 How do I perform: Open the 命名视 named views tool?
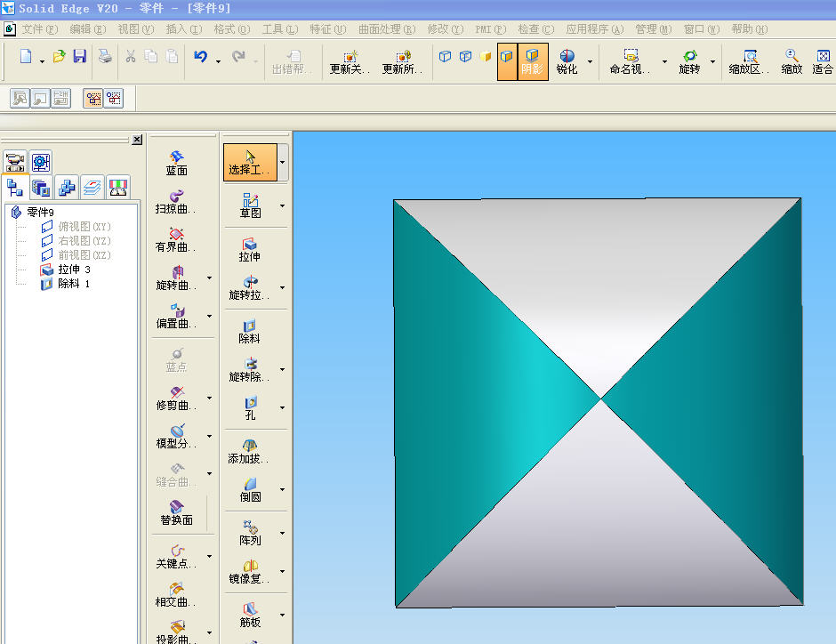click(631, 62)
